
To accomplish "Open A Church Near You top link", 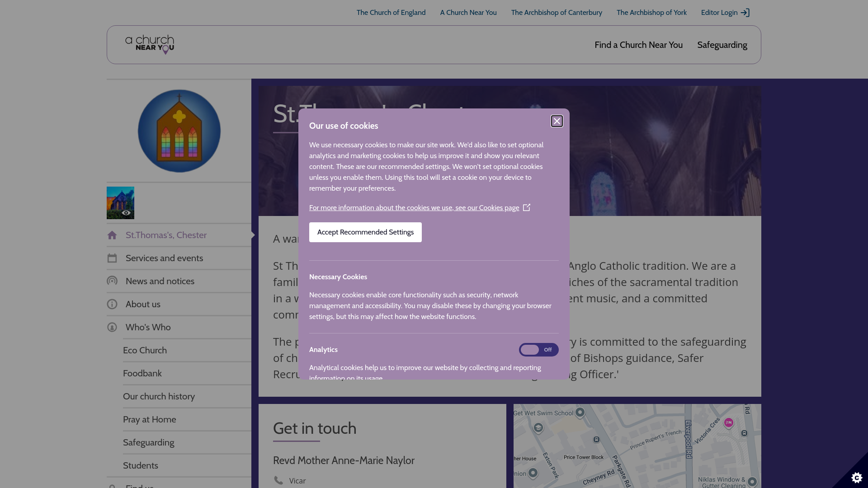I will [x=468, y=13].
